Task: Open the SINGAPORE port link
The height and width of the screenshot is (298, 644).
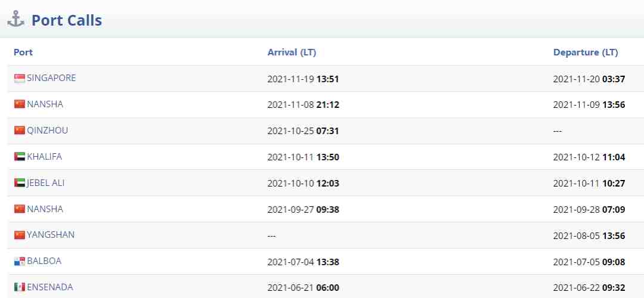Action: click(51, 78)
